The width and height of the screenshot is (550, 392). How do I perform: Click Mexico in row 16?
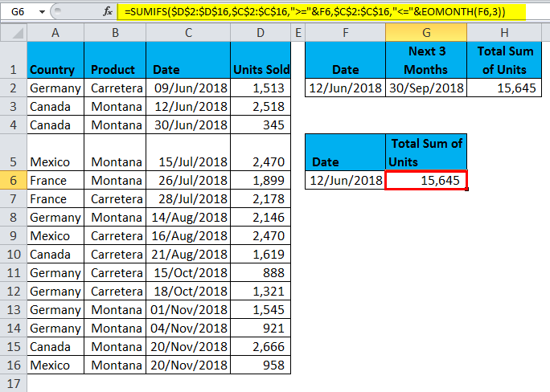click(x=55, y=365)
